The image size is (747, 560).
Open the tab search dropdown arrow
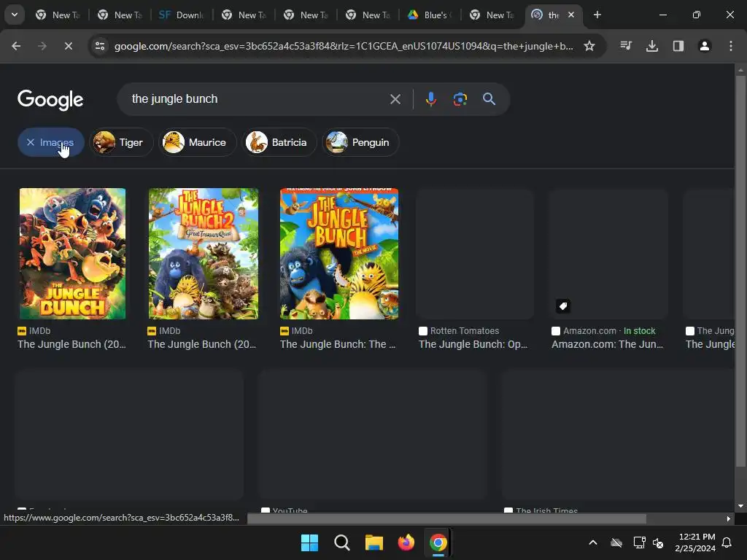(x=15, y=15)
